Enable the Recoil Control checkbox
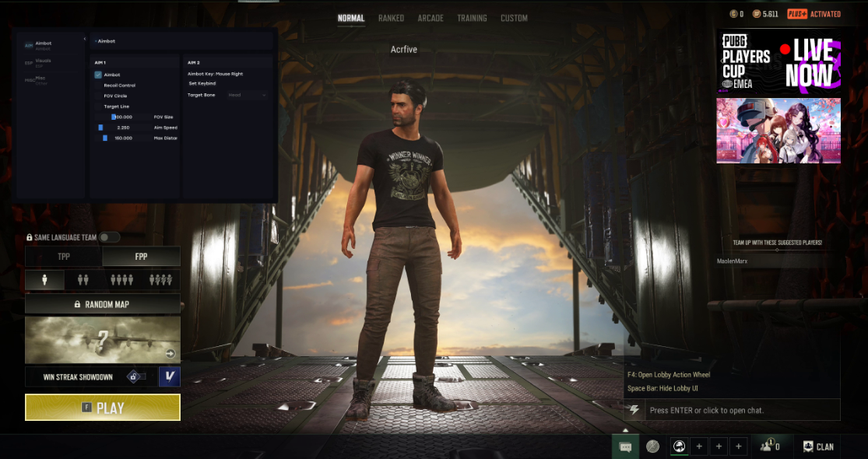Screen dimensions: 868x459 click(98, 85)
